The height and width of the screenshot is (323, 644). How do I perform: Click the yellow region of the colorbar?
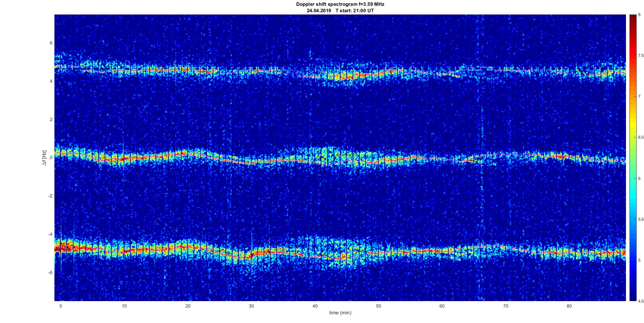click(x=632, y=124)
